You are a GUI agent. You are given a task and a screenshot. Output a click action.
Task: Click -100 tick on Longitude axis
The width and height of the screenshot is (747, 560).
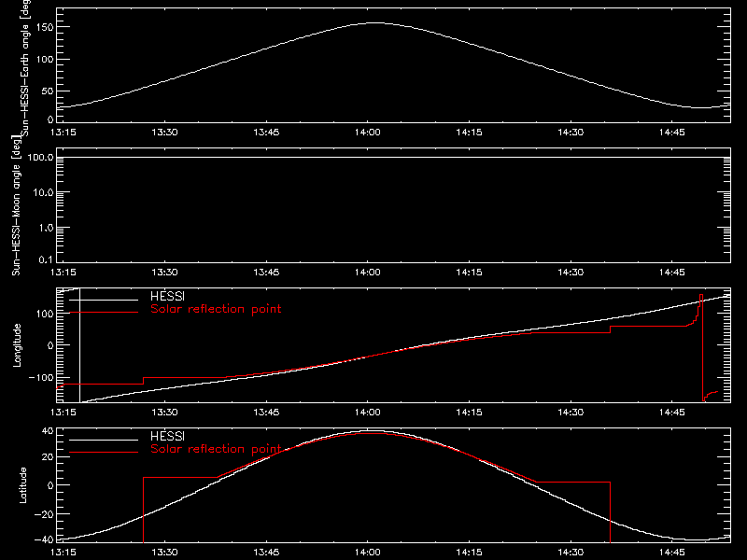41,377
